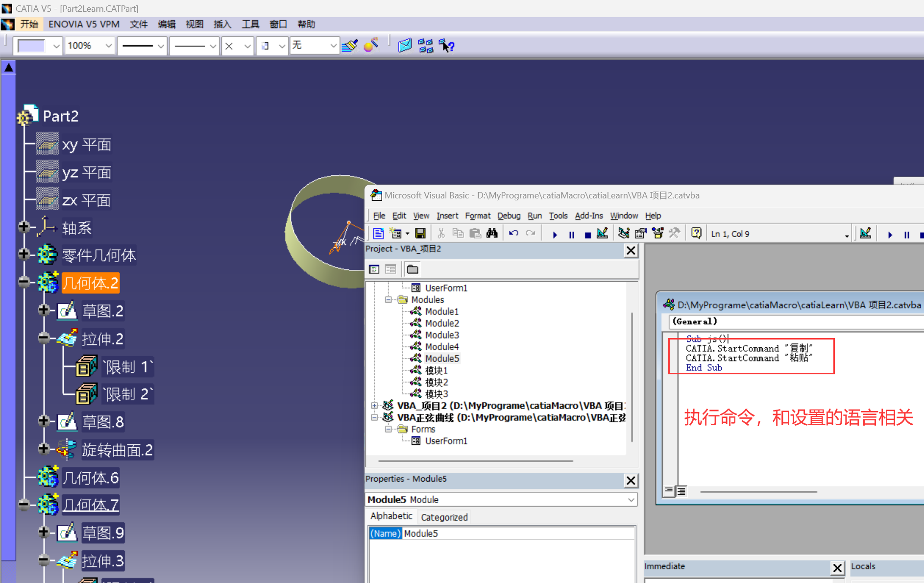Switch to the Categorized properties tab
Screen dimensions: 924x583
444,517
